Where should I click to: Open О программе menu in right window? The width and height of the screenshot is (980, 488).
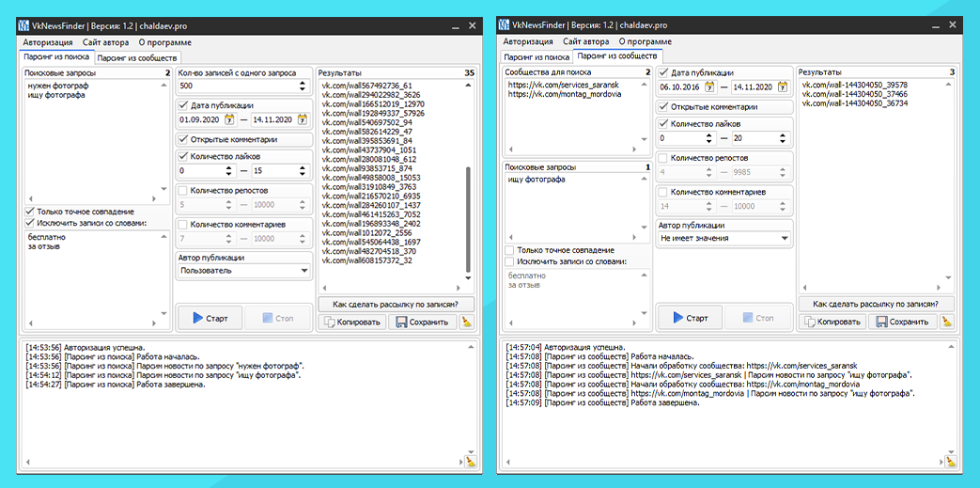(645, 42)
